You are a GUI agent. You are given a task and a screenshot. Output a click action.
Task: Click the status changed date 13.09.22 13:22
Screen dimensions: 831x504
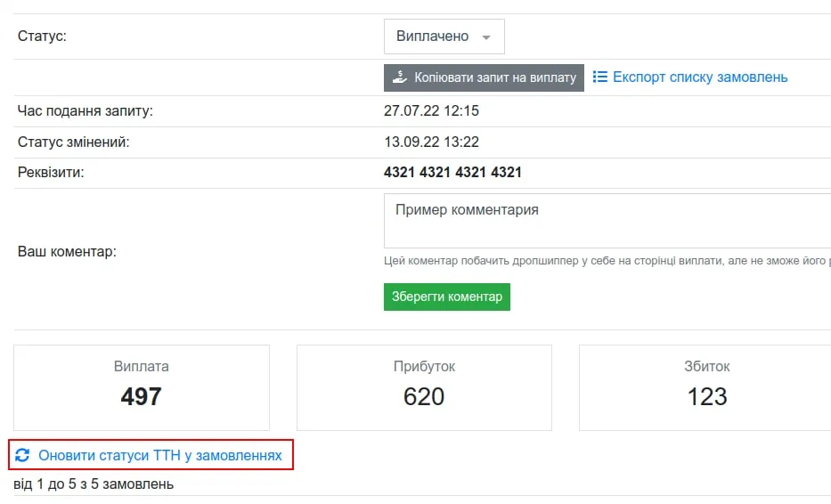pos(431,142)
